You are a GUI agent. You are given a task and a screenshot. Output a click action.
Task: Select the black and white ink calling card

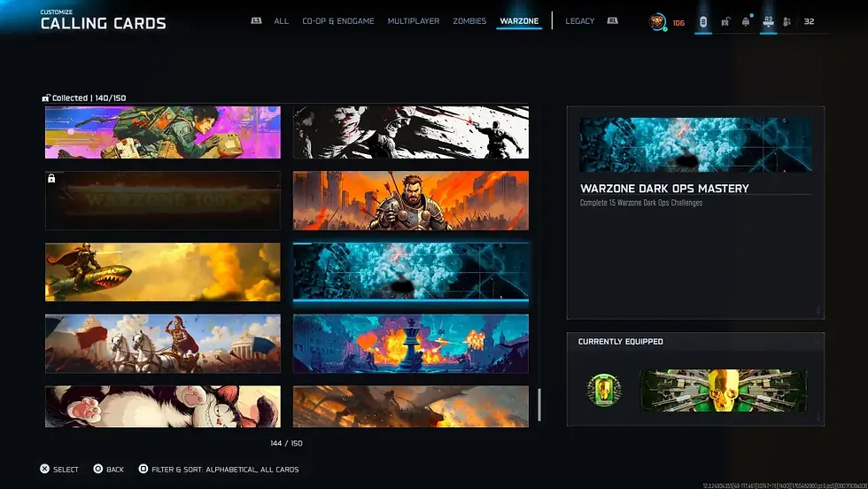tap(411, 132)
